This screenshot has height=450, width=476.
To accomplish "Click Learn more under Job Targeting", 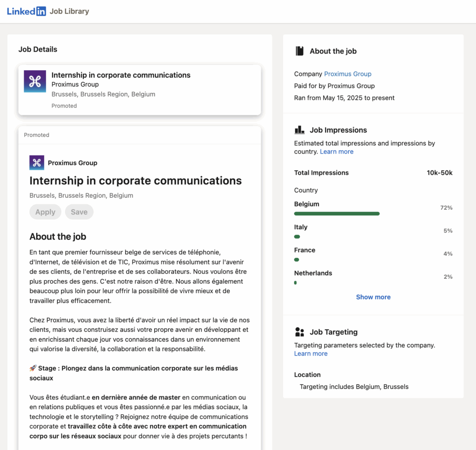I will (311, 354).
